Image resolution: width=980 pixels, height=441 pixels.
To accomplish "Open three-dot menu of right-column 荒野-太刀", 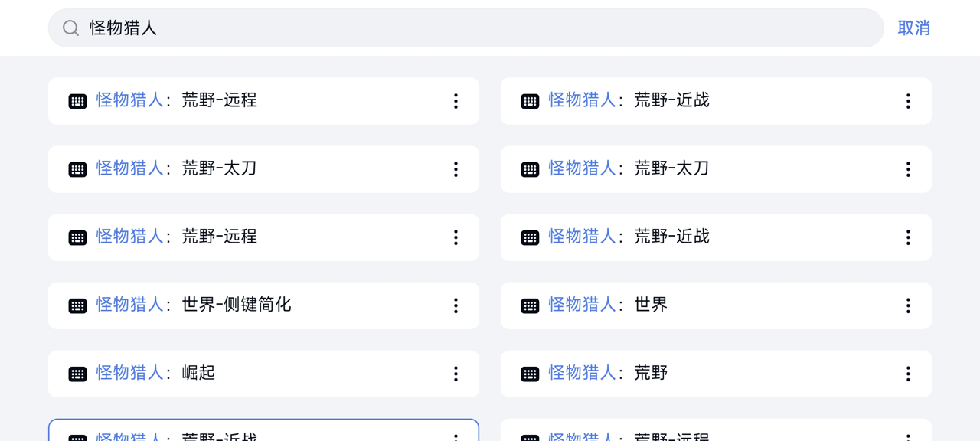I will point(908,169).
